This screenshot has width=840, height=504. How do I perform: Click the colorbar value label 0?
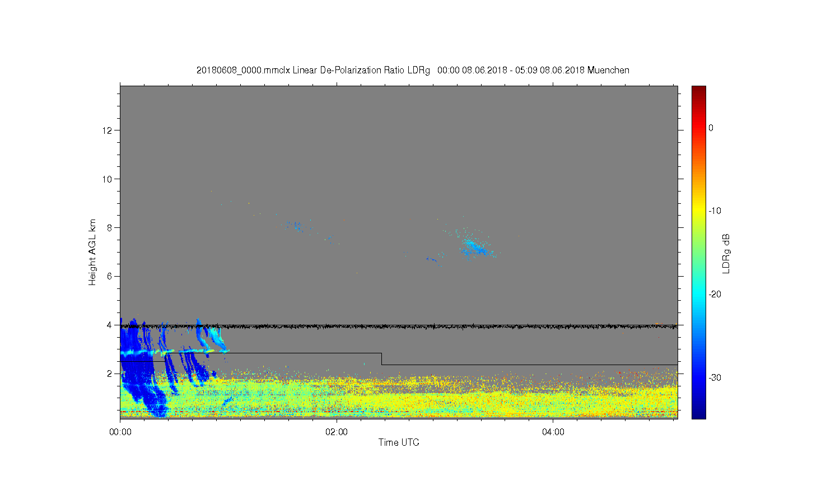point(711,128)
